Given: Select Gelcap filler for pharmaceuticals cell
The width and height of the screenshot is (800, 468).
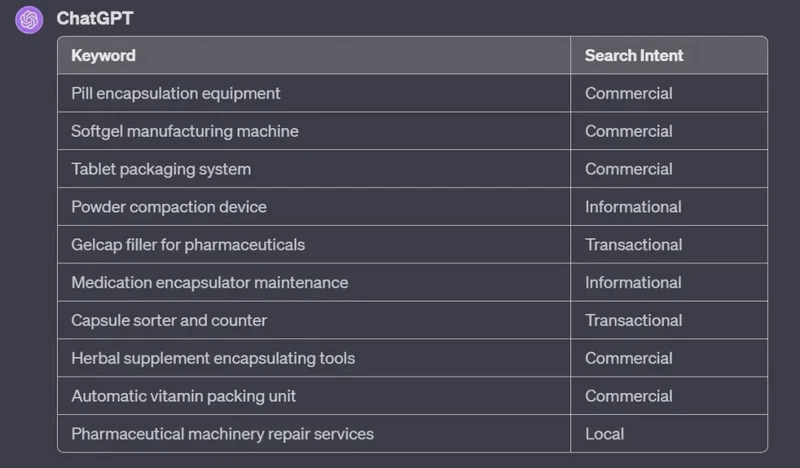Looking at the screenshot, I should [x=188, y=245].
